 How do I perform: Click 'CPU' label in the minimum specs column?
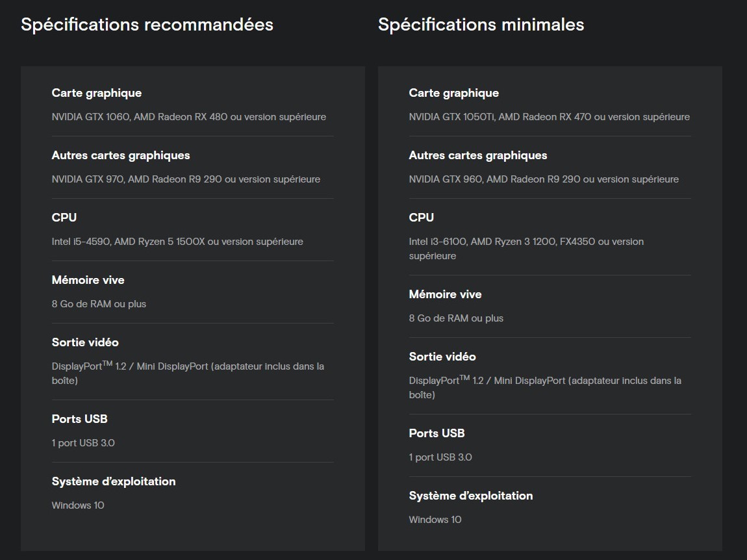(x=421, y=218)
